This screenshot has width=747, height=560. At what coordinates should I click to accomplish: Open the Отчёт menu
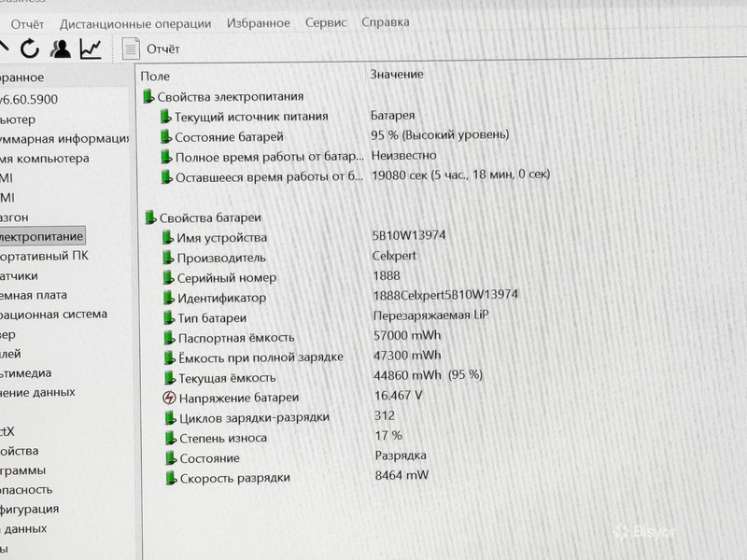pyautogui.click(x=27, y=24)
